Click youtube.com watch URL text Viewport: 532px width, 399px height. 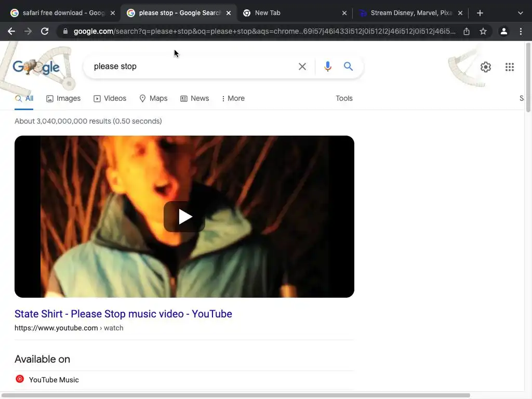click(x=69, y=328)
